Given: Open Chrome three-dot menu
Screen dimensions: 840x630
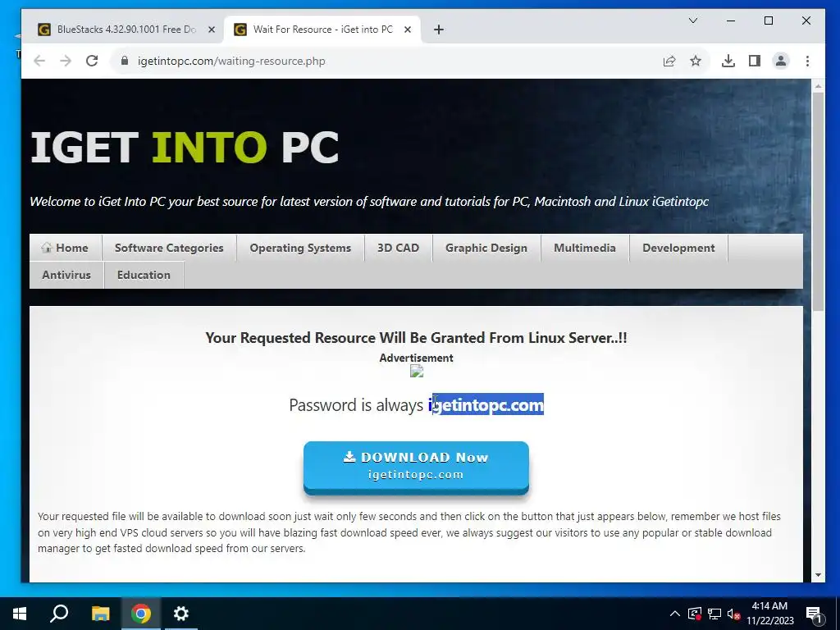Looking at the screenshot, I should click(x=807, y=61).
